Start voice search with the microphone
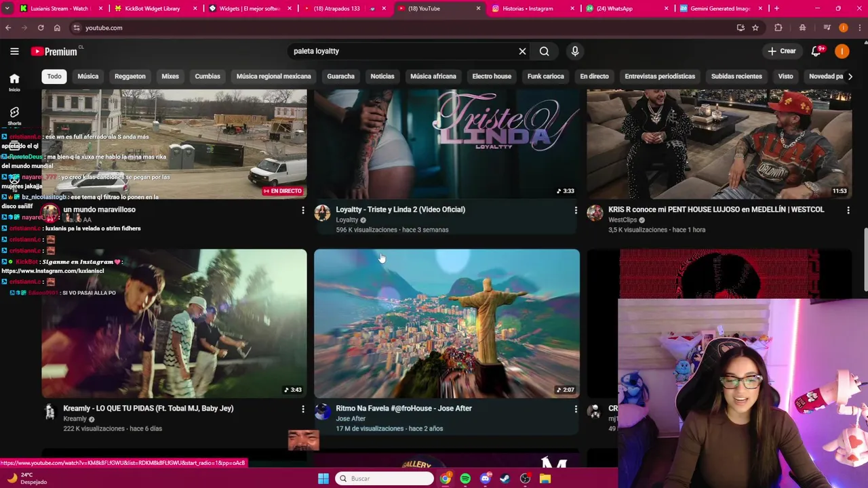This screenshot has width=868, height=488. click(575, 51)
